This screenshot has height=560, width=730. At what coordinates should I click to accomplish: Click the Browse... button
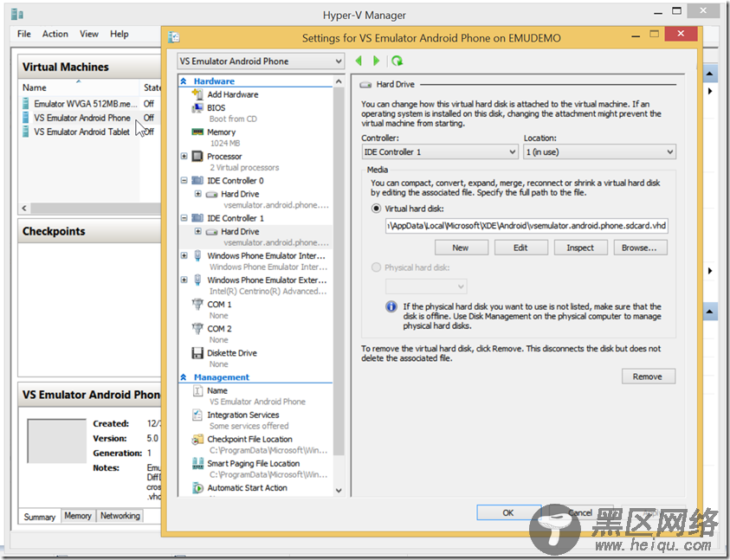640,248
